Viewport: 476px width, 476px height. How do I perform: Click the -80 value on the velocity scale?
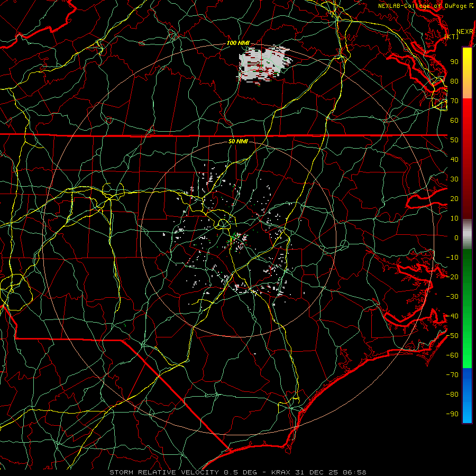coord(452,395)
